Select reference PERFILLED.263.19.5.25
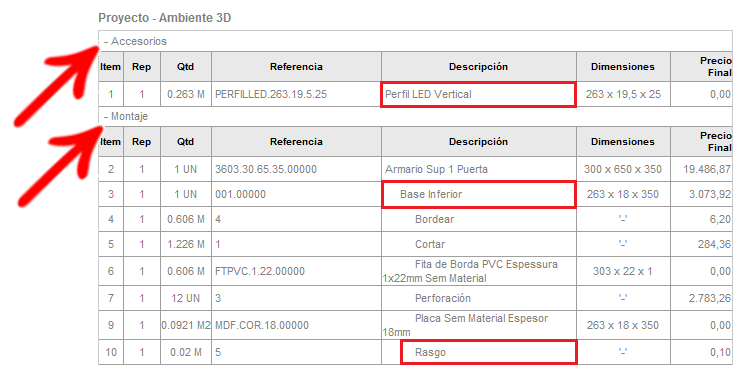The image size is (738, 392). coord(271,95)
